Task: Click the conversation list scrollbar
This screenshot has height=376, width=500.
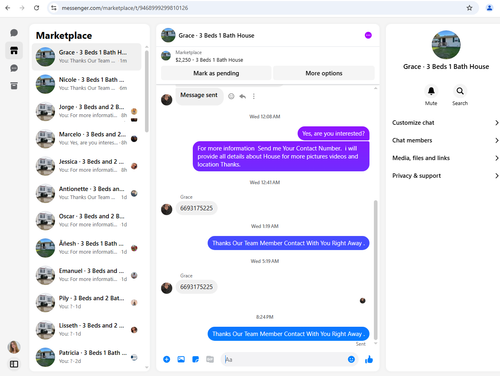Action: [x=147, y=91]
